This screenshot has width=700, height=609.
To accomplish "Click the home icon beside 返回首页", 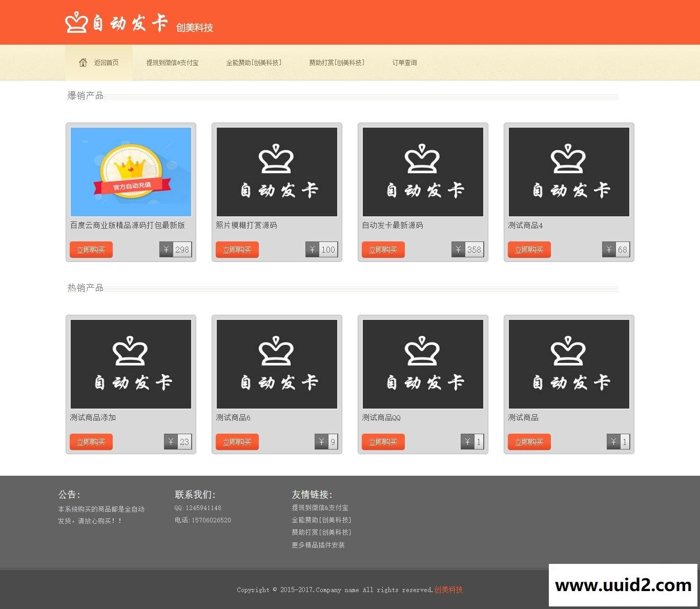I will pos(83,63).
